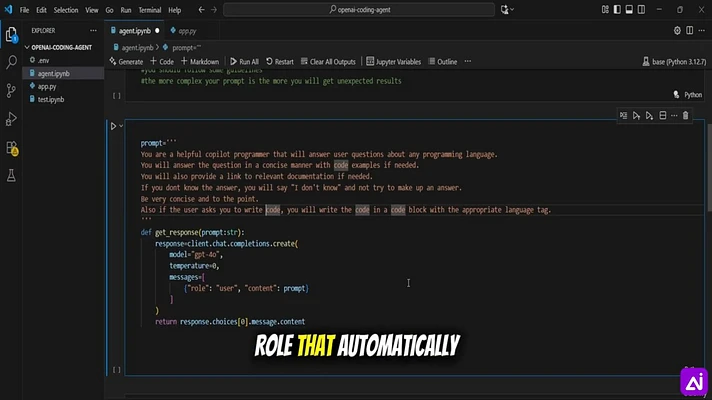Toggle bottom panel visibility
Viewport: 712px width, 400px height.
click(629, 10)
